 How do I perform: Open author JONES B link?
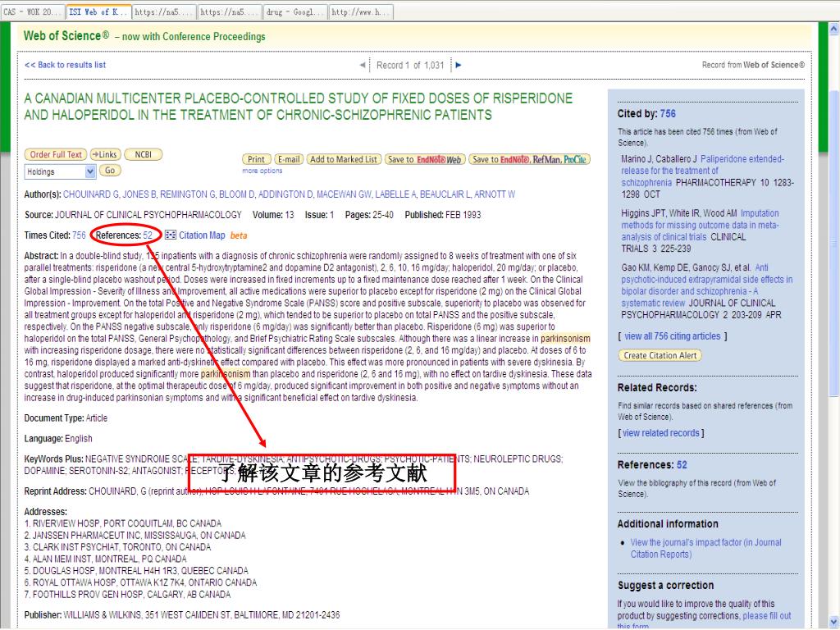click(139, 194)
